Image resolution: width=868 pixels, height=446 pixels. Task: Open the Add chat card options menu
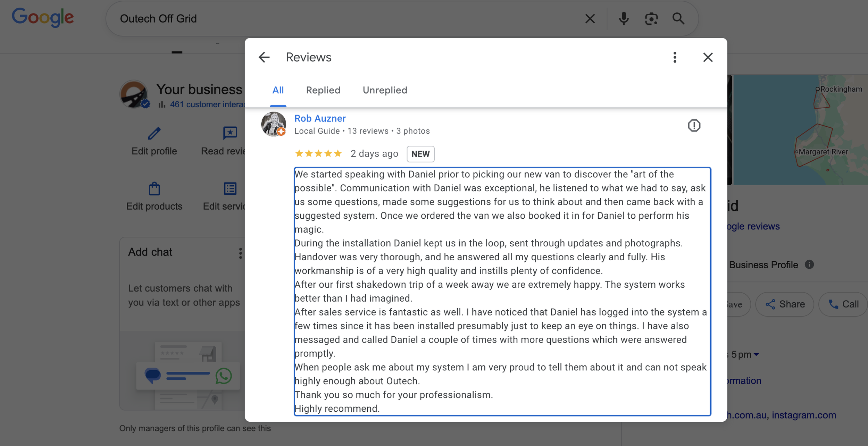click(240, 253)
